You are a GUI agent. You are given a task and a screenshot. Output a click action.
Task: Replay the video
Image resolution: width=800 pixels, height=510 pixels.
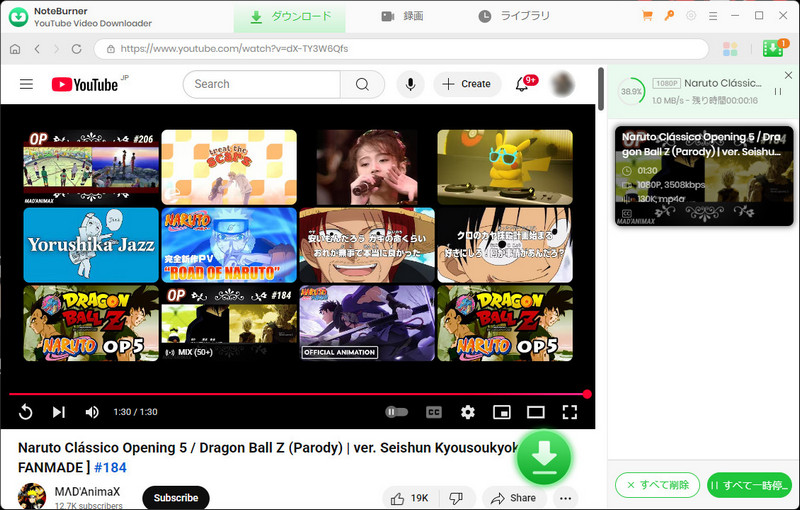[x=26, y=412]
